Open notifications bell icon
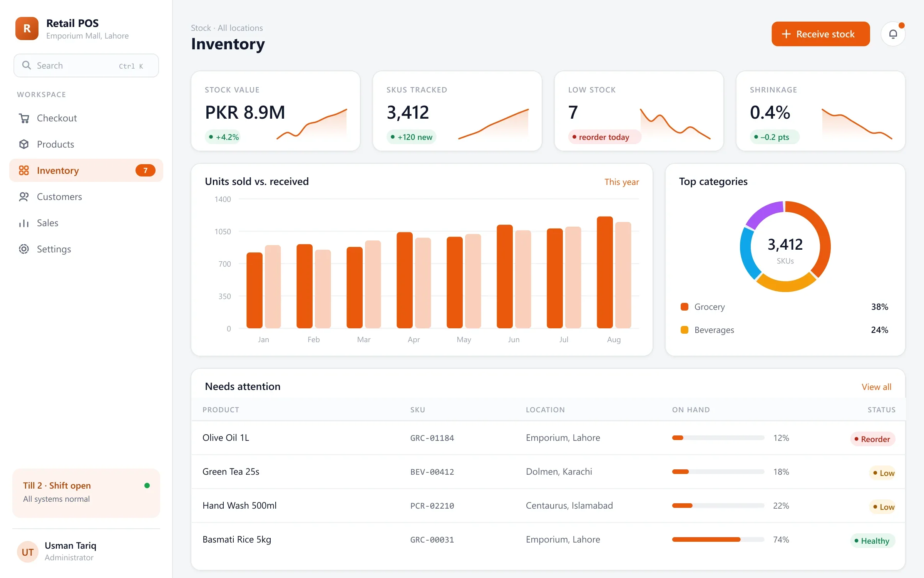This screenshot has height=578, width=924. tap(893, 34)
